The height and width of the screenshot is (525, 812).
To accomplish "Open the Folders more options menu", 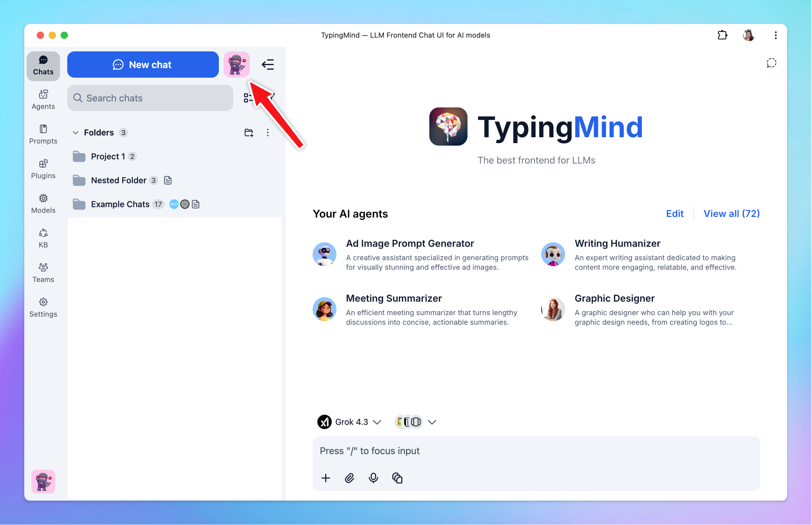I will pyautogui.click(x=268, y=133).
